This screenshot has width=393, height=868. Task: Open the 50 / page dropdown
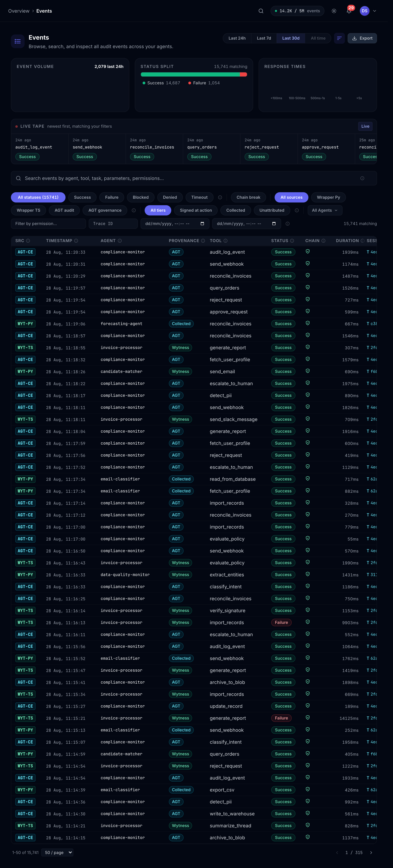[57, 852]
